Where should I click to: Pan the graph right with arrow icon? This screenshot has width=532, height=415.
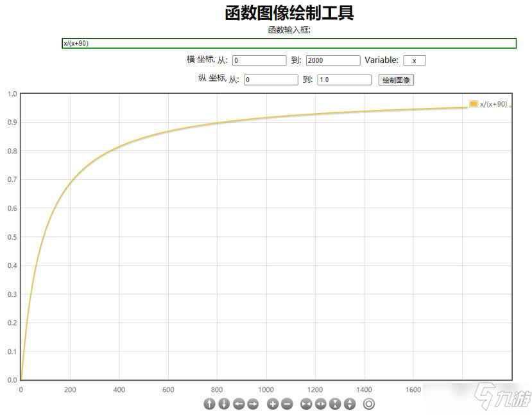(x=253, y=404)
